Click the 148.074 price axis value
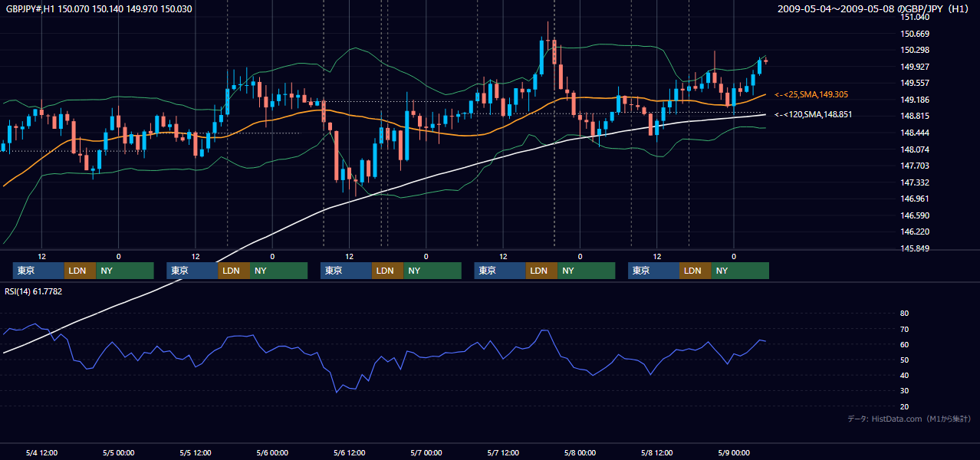This screenshot has width=980, height=460. point(915,149)
